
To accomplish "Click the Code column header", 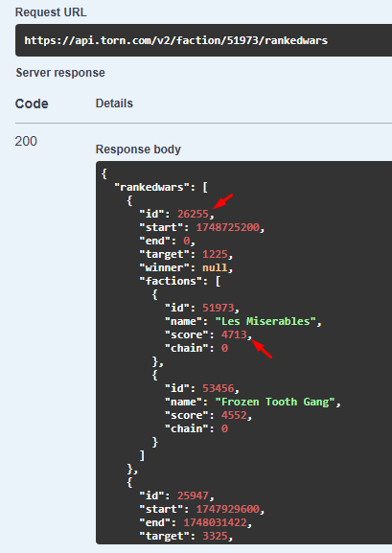I will tap(32, 104).
